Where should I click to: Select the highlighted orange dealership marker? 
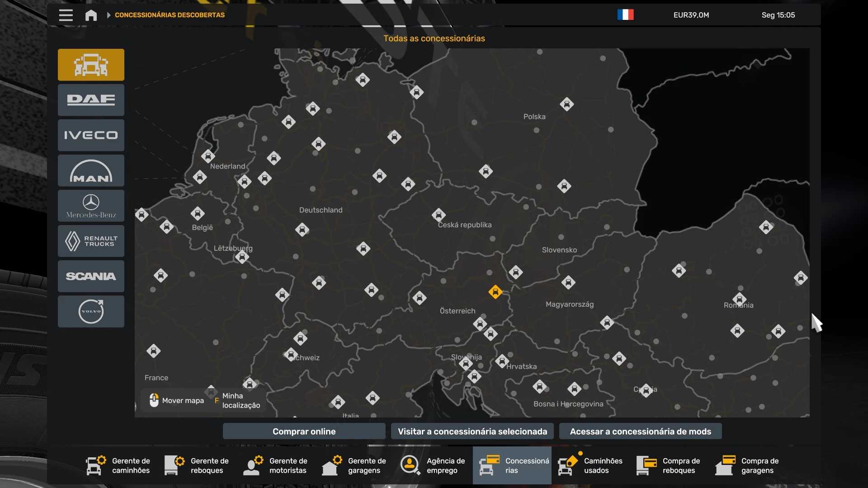click(x=495, y=292)
